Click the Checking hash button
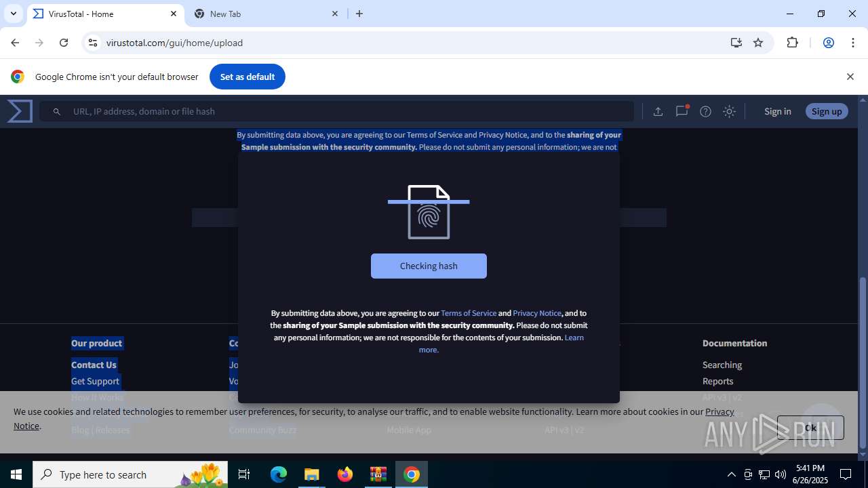 tap(429, 266)
